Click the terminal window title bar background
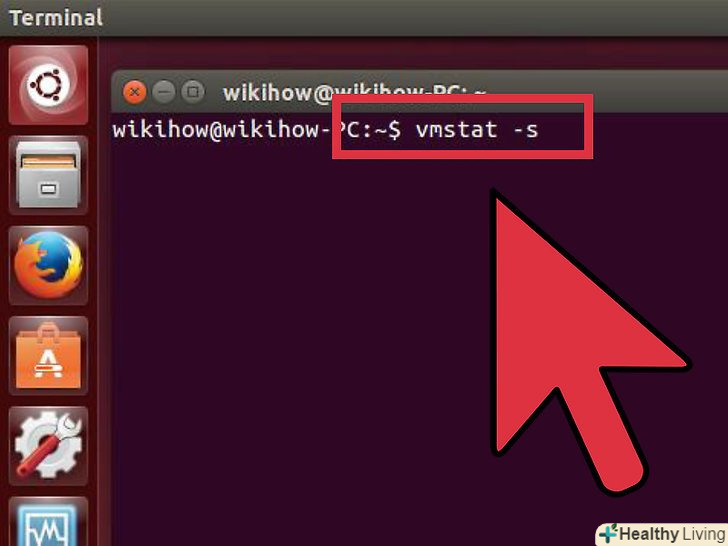728x546 pixels. (650, 92)
